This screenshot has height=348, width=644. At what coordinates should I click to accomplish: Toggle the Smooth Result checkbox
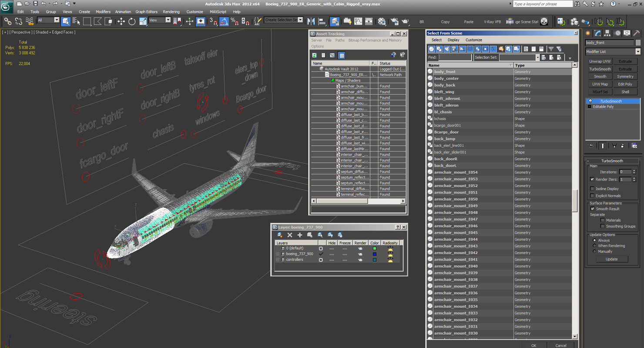592,209
